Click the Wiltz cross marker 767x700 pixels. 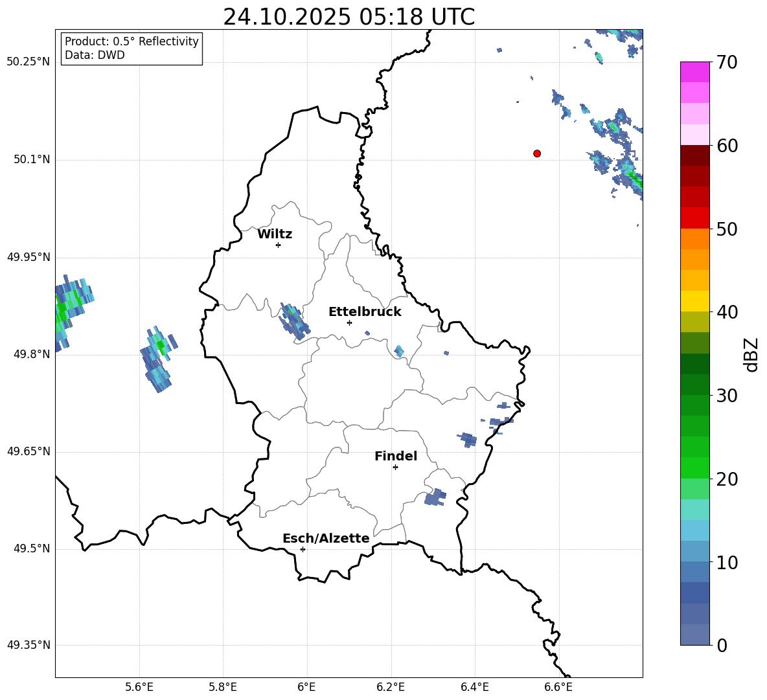(x=278, y=245)
